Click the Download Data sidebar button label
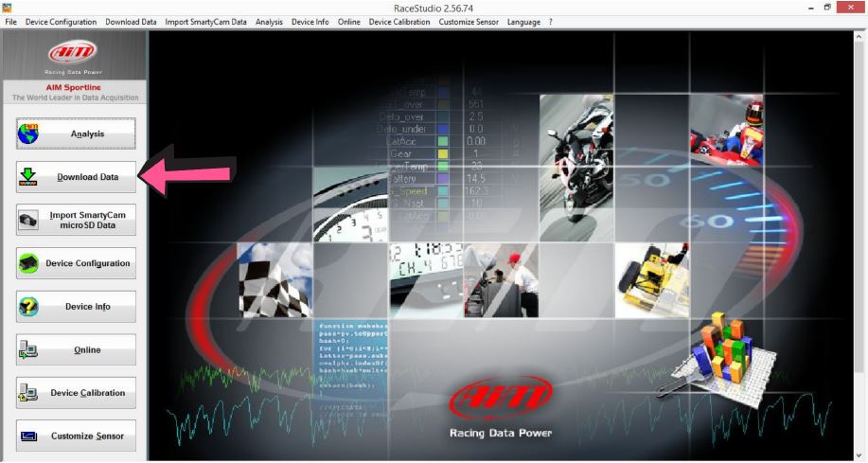The width and height of the screenshot is (868, 463). 87,177
